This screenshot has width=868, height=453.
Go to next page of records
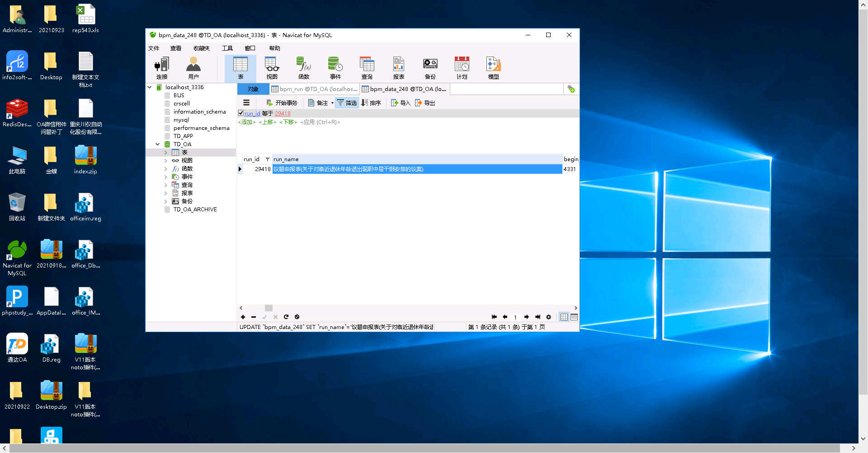point(527,317)
